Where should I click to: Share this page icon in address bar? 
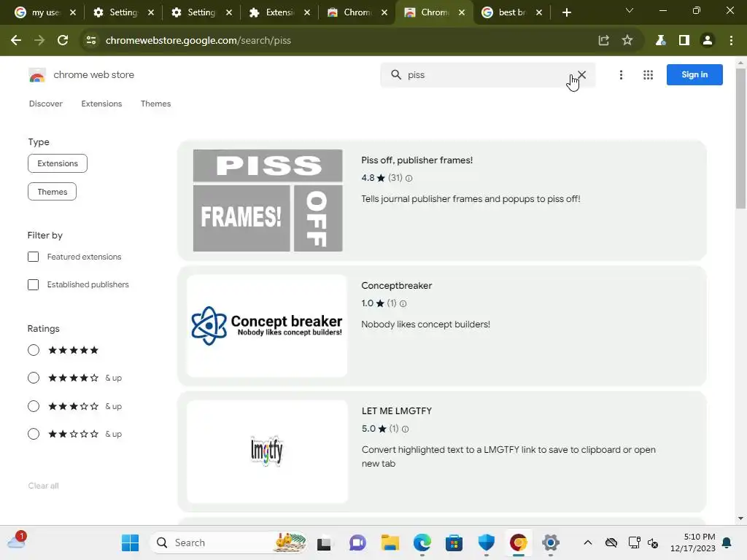tap(603, 41)
